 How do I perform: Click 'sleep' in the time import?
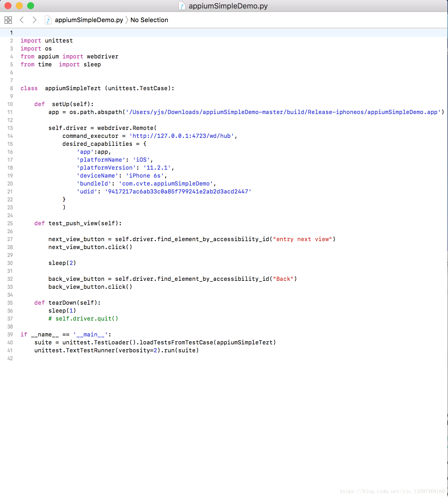(x=92, y=64)
